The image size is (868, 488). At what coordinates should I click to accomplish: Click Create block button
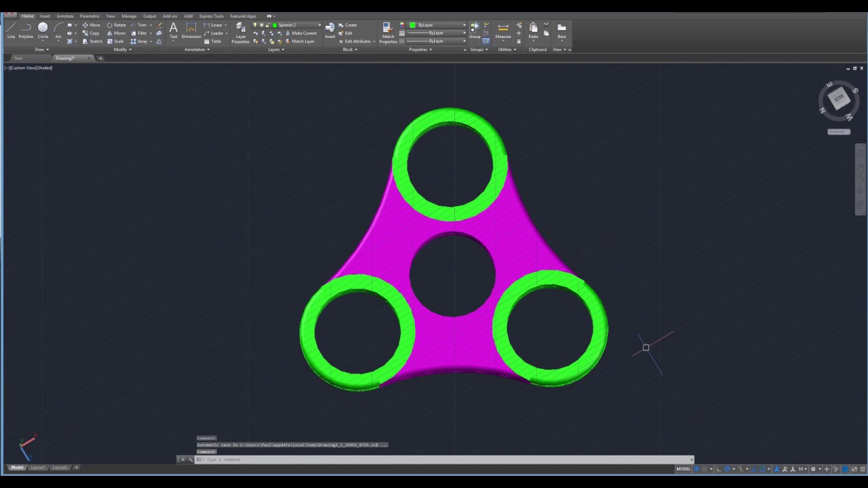(x=348, y=25)
